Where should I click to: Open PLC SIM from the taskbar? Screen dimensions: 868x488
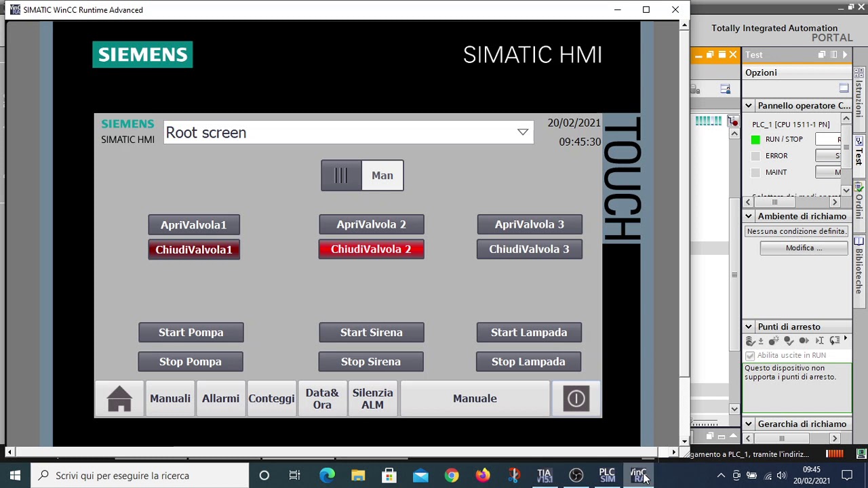(607, 476)
